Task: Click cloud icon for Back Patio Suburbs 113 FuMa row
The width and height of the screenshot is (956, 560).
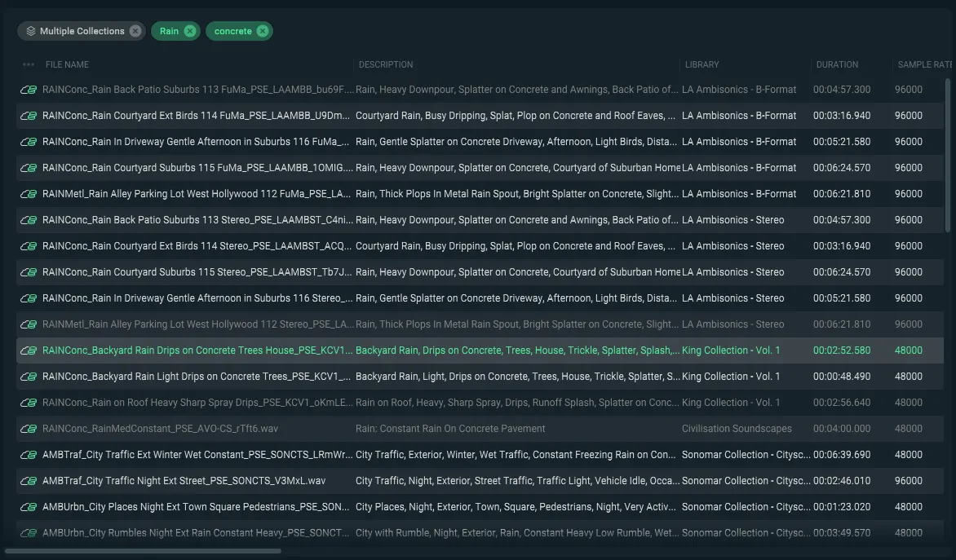Action: [x=28, y=90]
